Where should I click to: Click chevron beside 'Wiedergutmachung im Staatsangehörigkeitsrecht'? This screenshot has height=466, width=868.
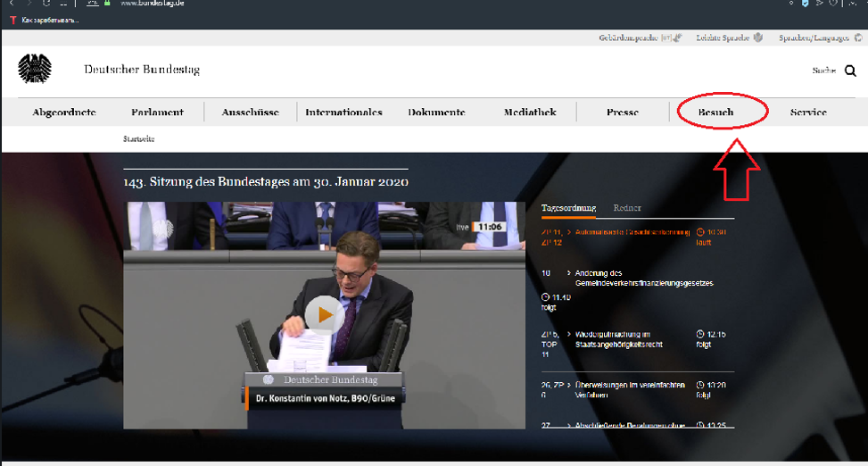(568, 334)
